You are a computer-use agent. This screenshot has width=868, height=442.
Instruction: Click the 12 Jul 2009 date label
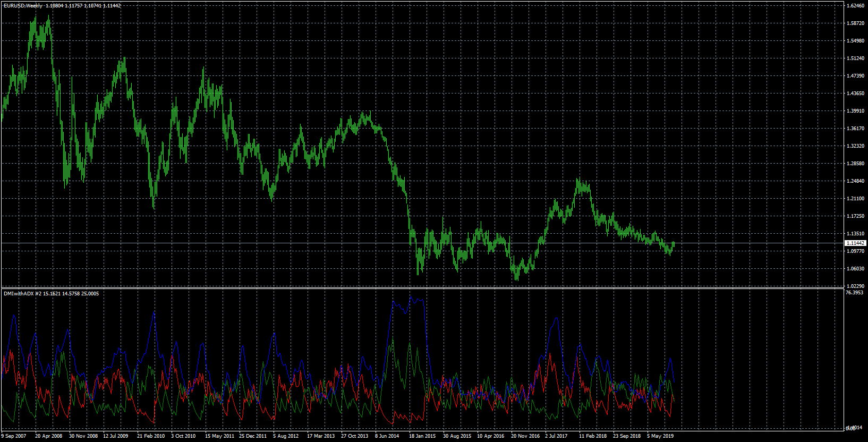pos(116,436)
